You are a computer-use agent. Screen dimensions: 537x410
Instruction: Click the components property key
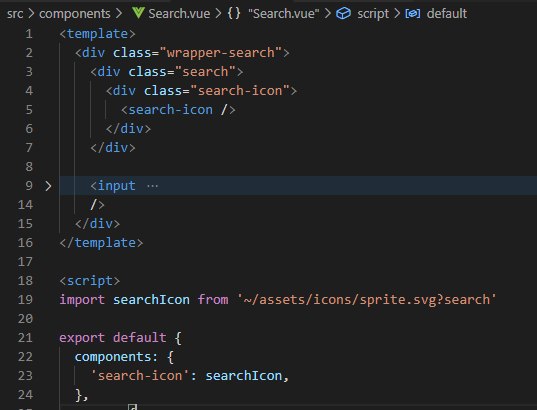point(113,357)
